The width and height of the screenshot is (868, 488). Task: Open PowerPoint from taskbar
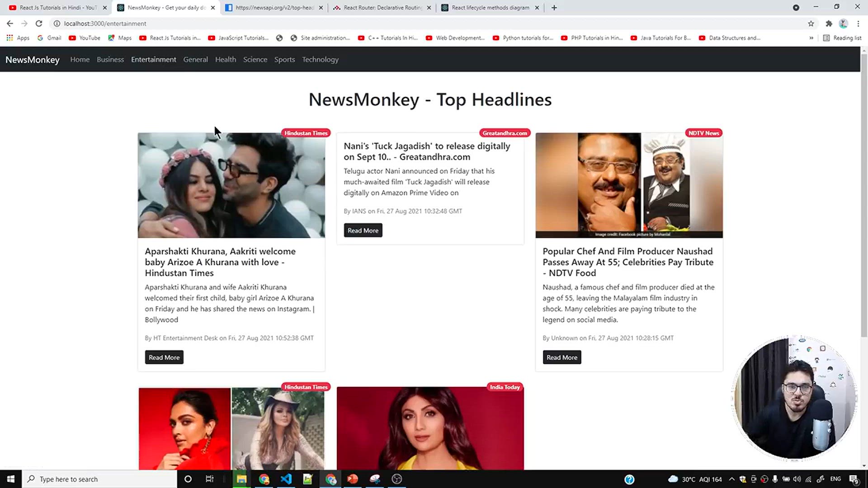[x=353, y=479]
